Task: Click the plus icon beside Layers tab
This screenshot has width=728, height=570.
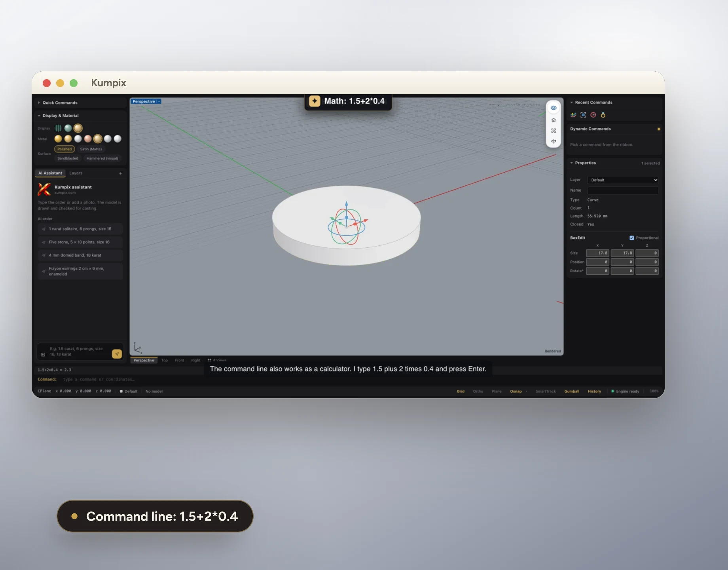Action: pos(121,173)
